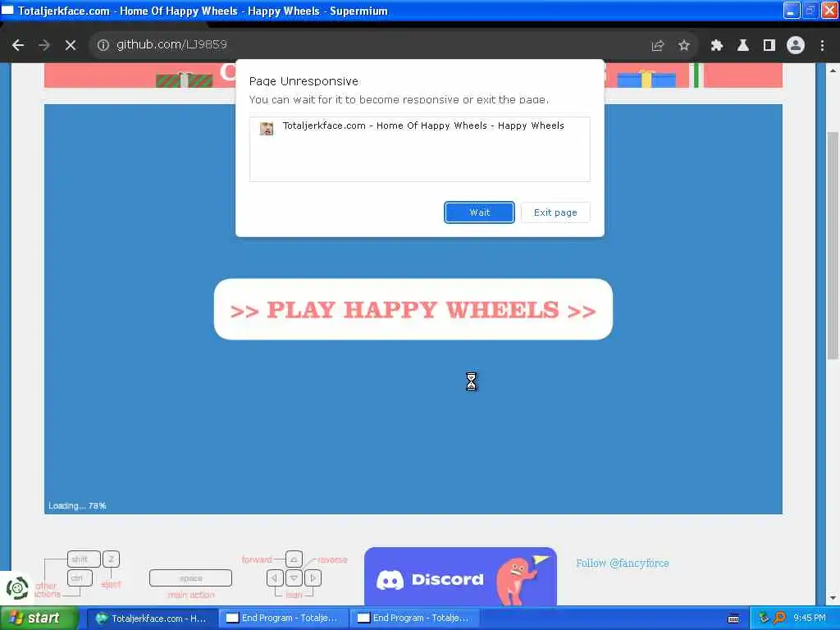Open the extensions puzzle icon
The image size is (840, 630).
point(716,46)
